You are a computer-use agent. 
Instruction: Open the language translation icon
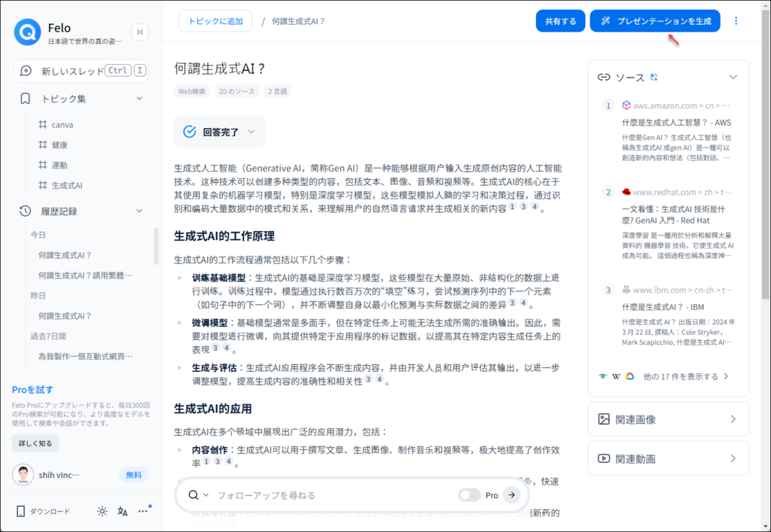pos(123,512)
